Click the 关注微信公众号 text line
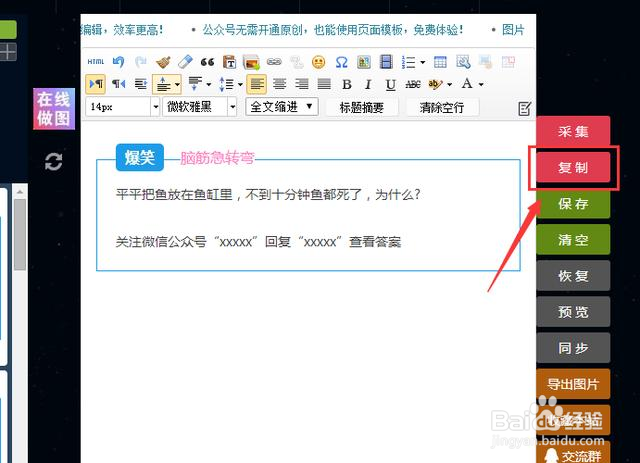The width and height of the screenshot is (640, 463). pos(258,242)
